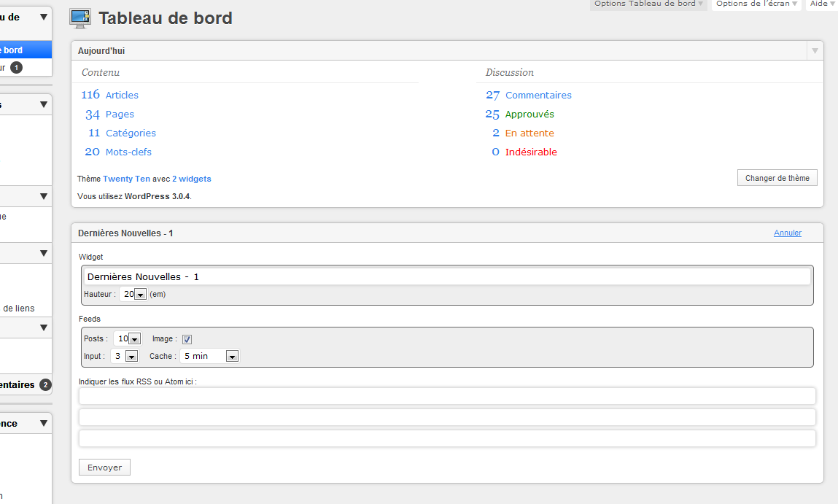Image resolution: width=838 pixels, height=504 pixels.
Task: Click the Changer de thème button
Action: (x=777, y=178)
